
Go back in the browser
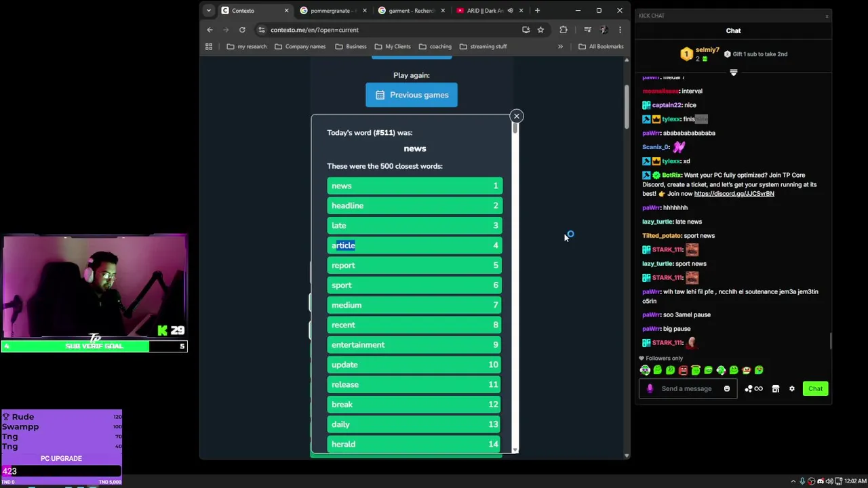pos(210,30)
